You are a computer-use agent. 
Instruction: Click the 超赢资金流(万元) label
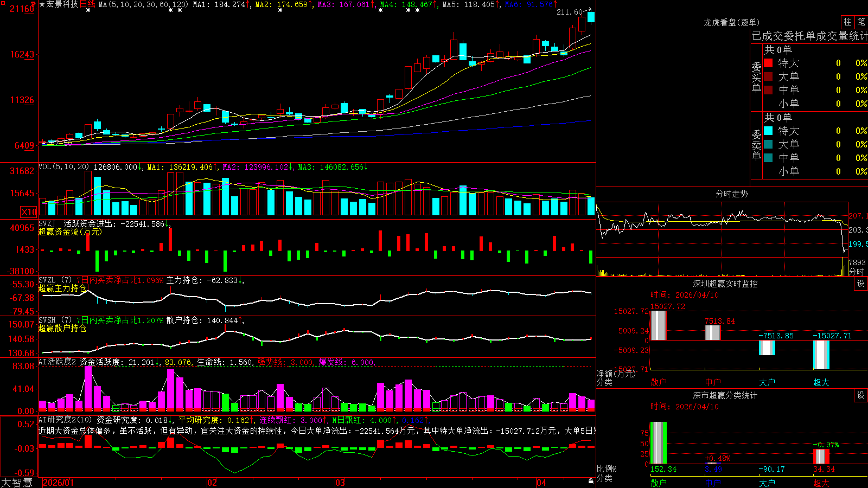70,232
